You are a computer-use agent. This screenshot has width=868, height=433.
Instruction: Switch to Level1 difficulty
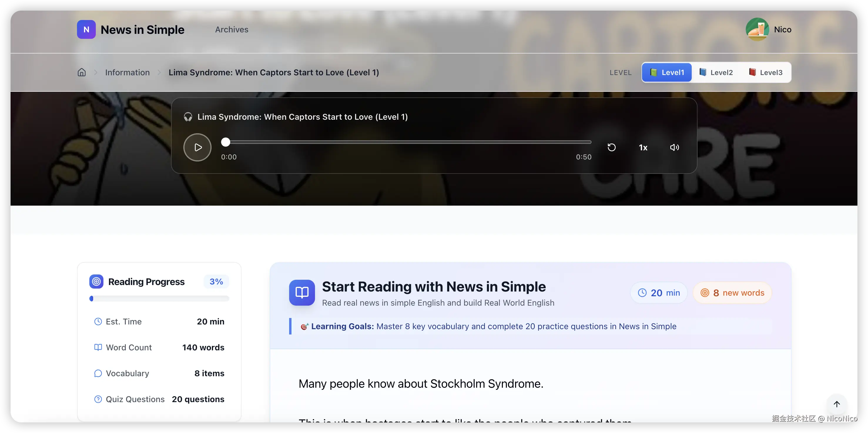point(666,72)
